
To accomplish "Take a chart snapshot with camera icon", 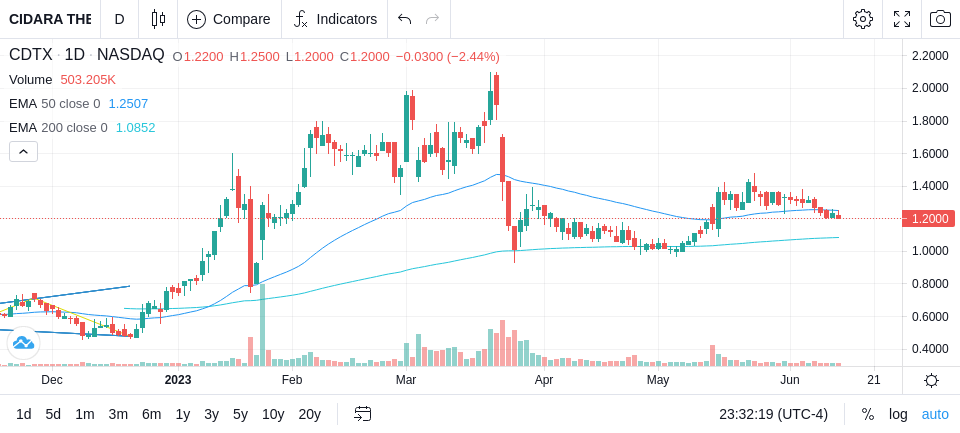I will pyautogui.click(x=940, y=19).
